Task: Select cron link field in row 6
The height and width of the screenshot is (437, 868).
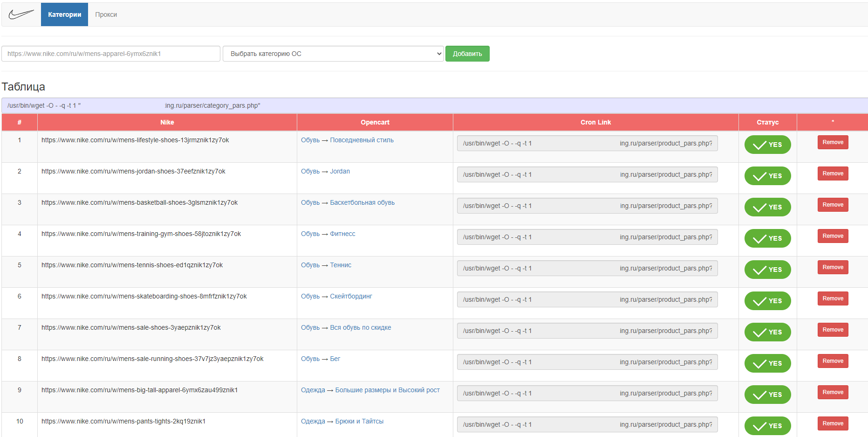Action: click(x=587, y=299)
